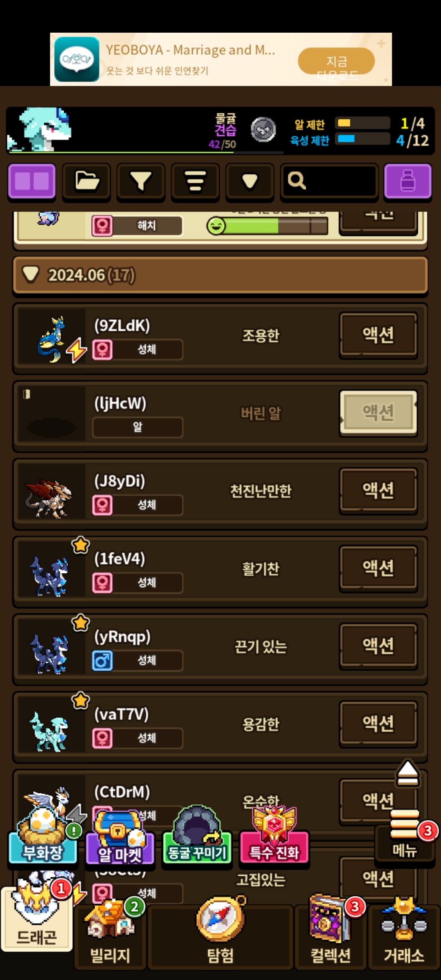Switch to the purple grid layout view
The height and width of the screenshot is (980, 441).
32,182
